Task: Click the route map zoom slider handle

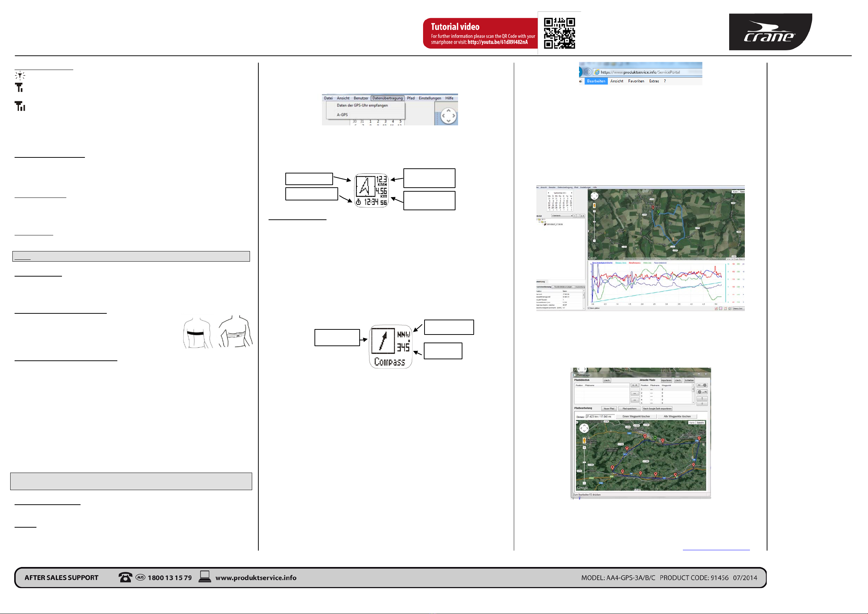Action: (x=594, y=222)
